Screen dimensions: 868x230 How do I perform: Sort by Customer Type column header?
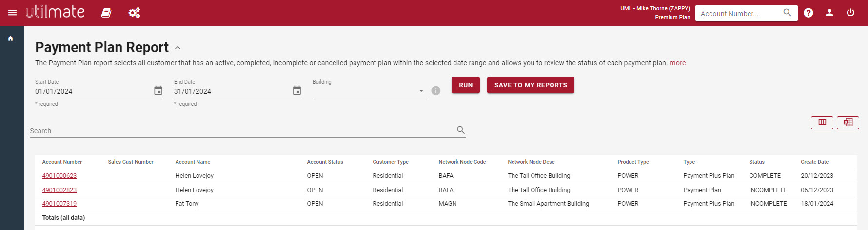(x=391, y=162)
